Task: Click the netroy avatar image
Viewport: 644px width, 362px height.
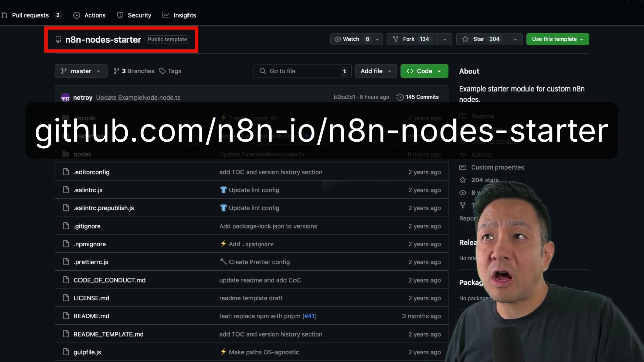Action: pos(65,98)
